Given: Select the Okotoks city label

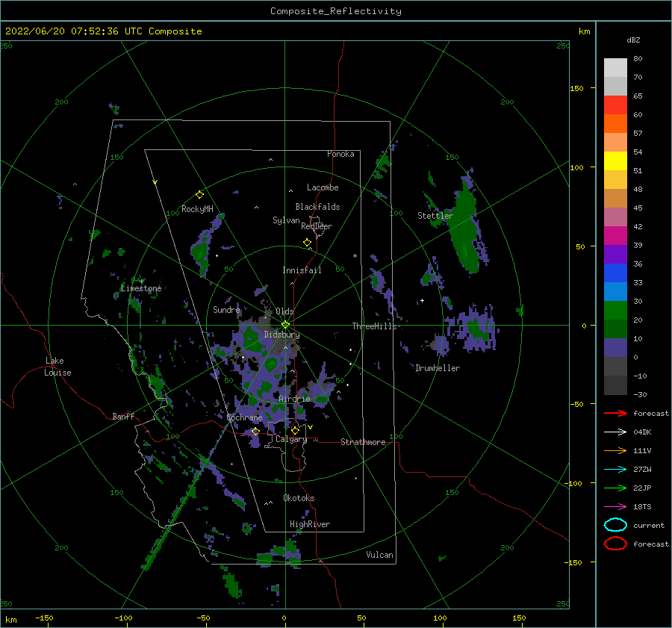Looking at the screenshot, I should [x=299, y=498].
